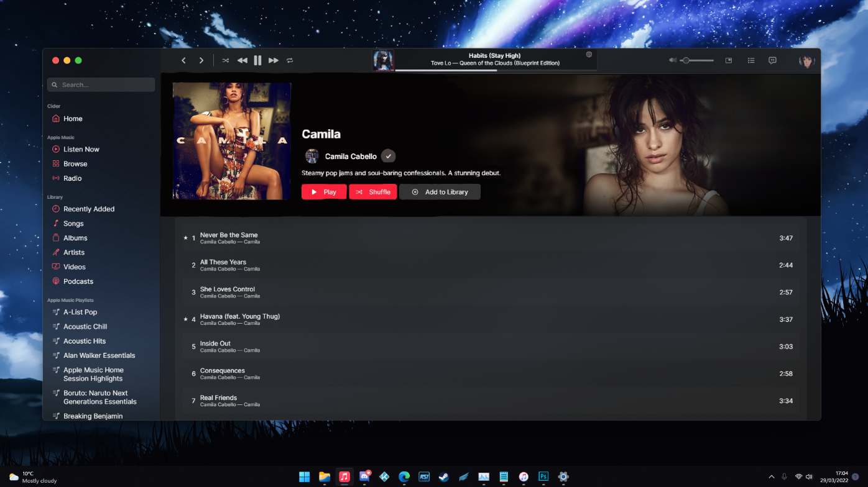The height and width of the screenshot is (487, 868).
Task: Toggle shuffle playback mode
Action: pos(225,60)
